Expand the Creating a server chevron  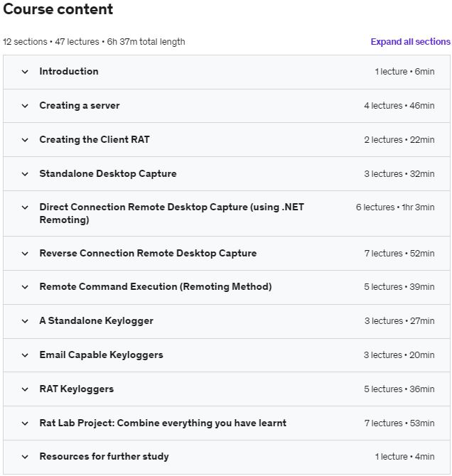(x=25, y=106)
